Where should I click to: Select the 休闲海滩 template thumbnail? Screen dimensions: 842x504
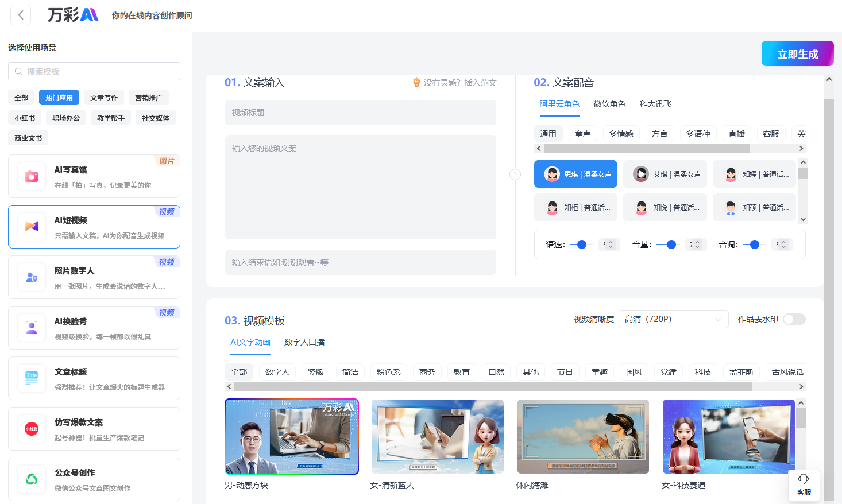(583, 437)
